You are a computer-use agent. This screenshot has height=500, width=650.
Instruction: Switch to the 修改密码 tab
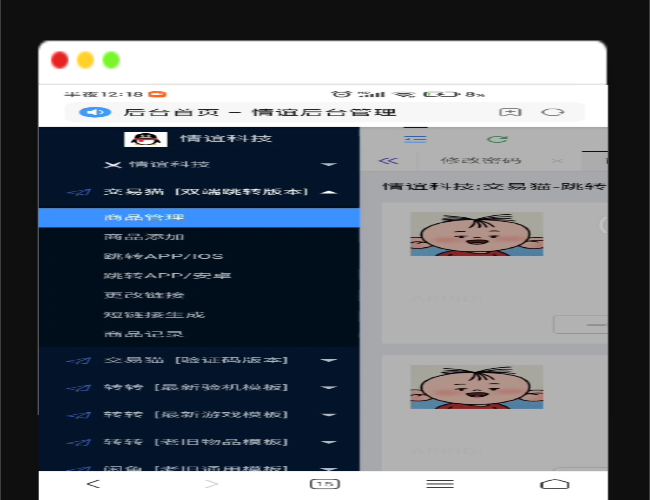[481, 160]
